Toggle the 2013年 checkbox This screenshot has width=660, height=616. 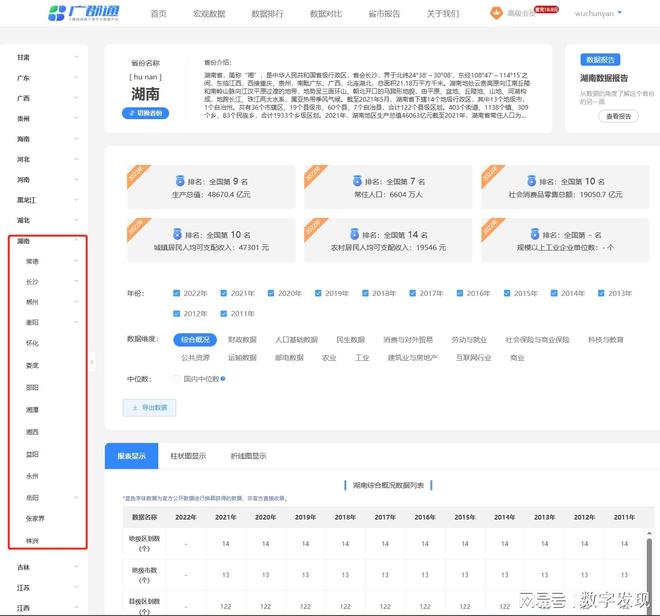(601, 293)
